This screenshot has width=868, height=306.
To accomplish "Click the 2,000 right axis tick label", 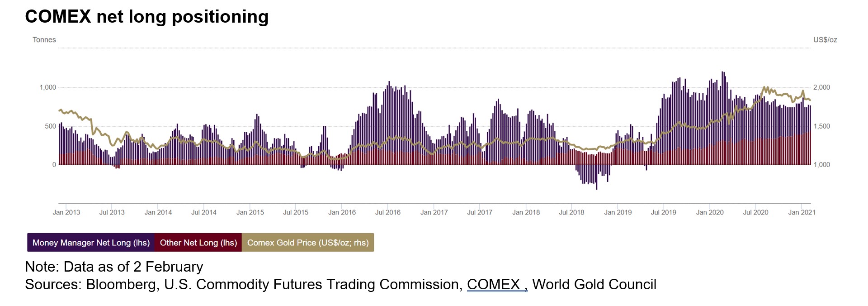I will tap(821, 87).
